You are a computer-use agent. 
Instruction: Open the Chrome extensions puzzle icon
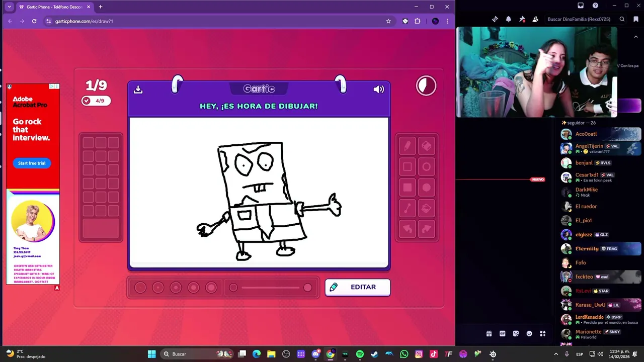coord(417,21)
